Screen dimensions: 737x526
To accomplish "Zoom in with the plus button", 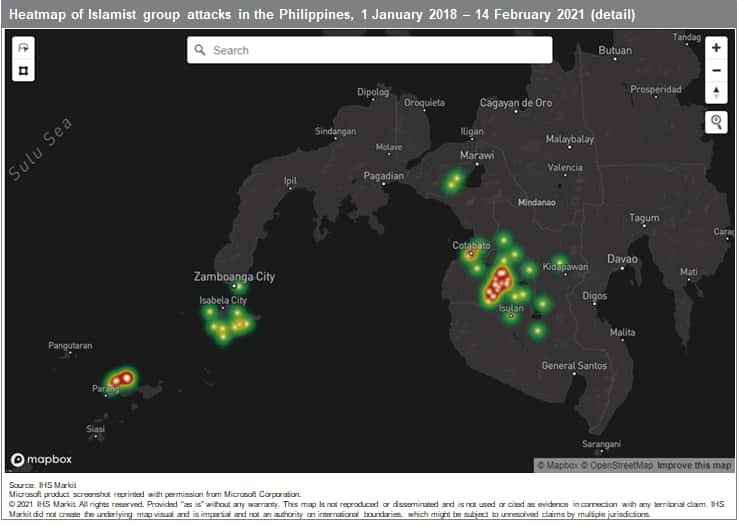I will pos(716,48).
